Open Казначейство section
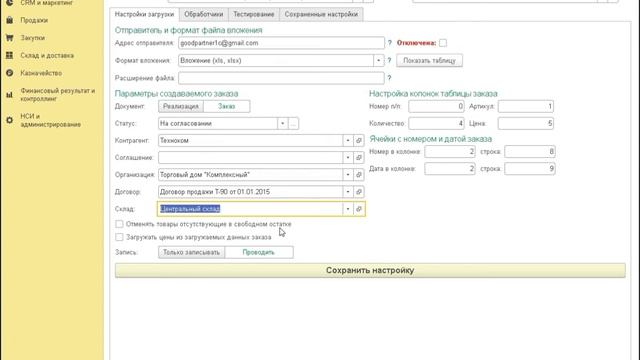640x360 pixels. (x=41, y=73)
